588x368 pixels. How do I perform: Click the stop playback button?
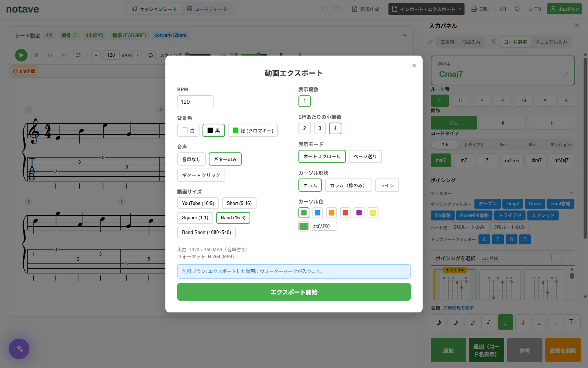point(36,55)
